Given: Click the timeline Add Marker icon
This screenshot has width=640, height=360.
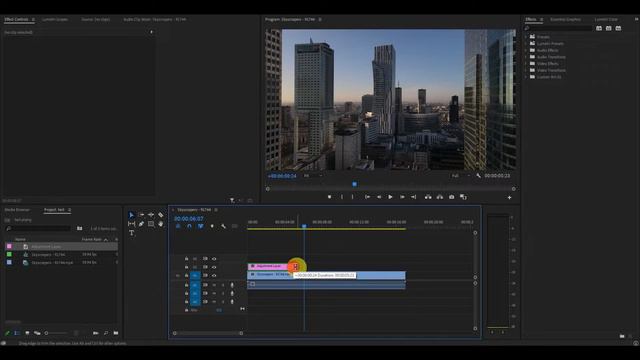Looking at the screenshot, I should tap(212, 226).
